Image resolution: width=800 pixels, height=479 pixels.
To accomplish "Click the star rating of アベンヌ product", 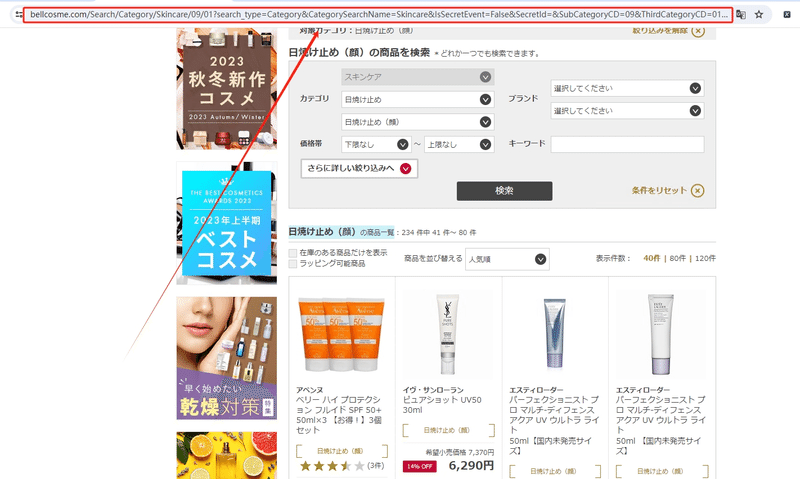I will tap(332, 466).
